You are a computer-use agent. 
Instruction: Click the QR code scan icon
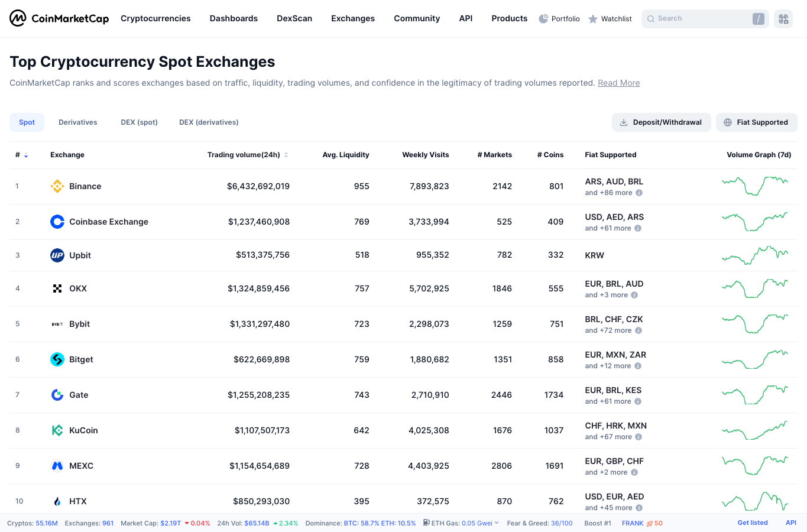pyautogui.click(x=783, y=19)
